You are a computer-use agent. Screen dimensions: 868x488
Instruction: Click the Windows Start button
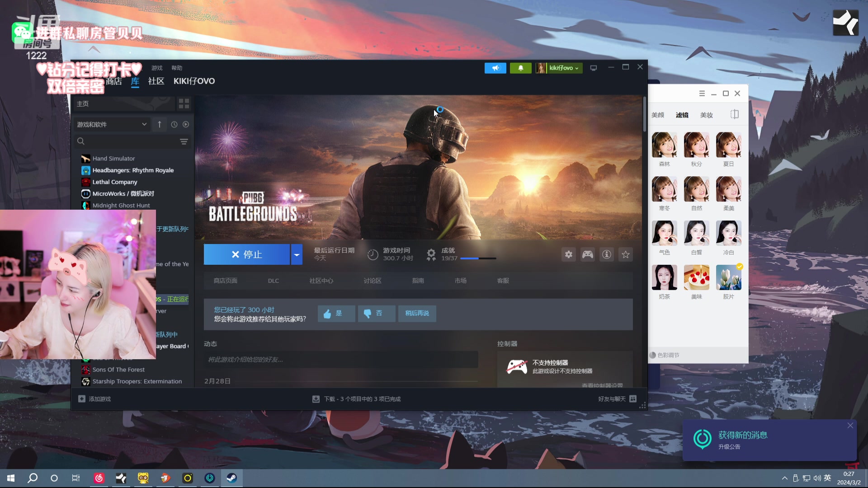(x=11, y=478)
